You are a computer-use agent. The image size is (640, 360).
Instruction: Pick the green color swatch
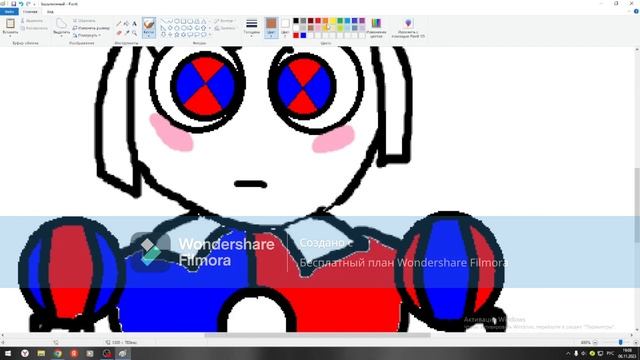pyautogui.click(x=340, y=21)
